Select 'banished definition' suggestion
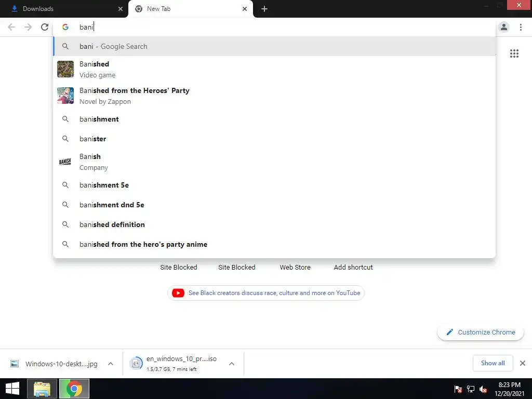This screenshot has height=399, width=532. coord(274,224)
